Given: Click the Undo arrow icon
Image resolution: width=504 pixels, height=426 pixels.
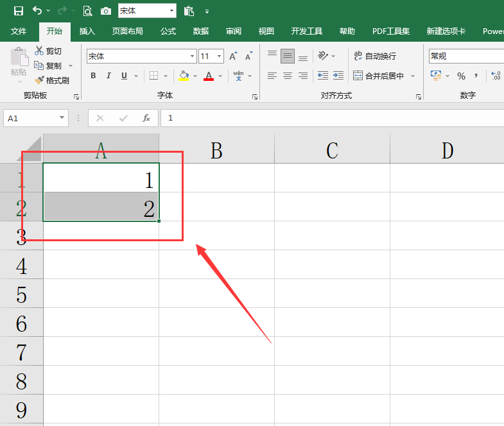Looking at the screenshot, I should click(x=37, y=11).
